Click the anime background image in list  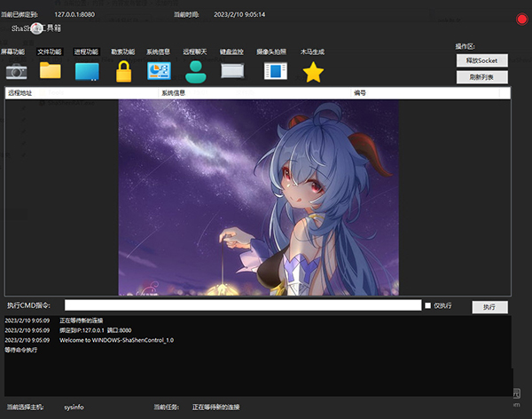(258, 196)
